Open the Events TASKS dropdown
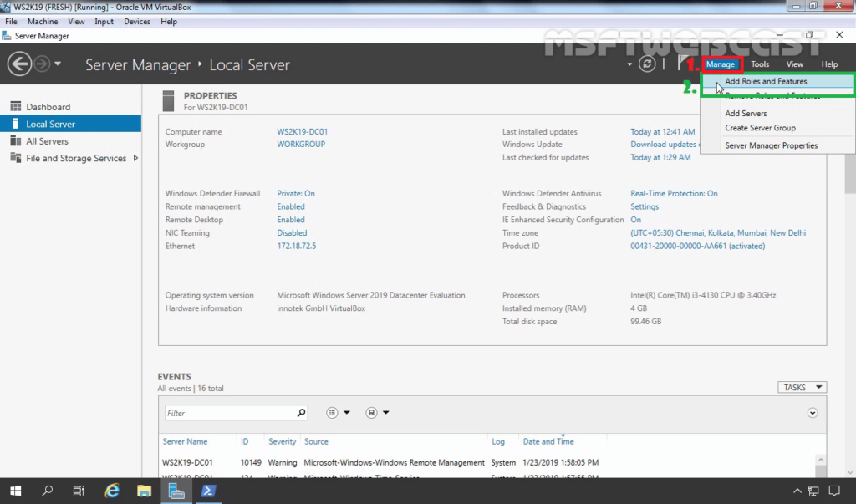 [x=802, y=387]
